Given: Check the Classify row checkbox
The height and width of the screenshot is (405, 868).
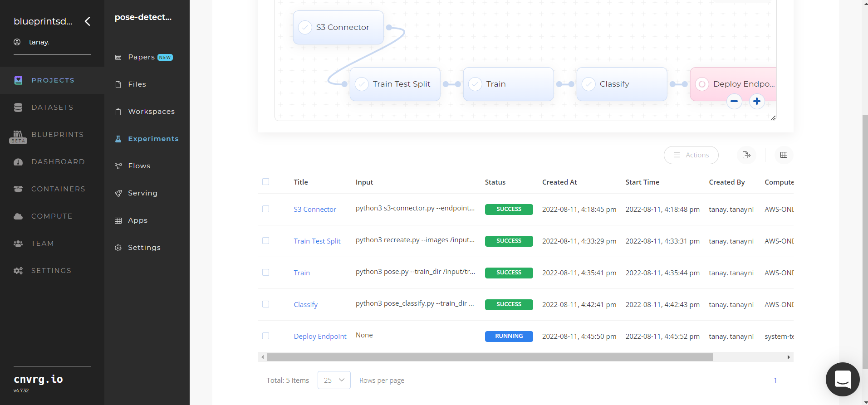Looking at the screenshot, I should (266, 304).
